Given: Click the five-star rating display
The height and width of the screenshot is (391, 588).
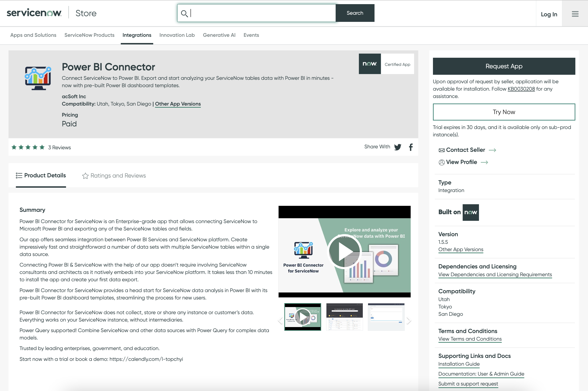Looking at the screenshot, I should point(28,147).
